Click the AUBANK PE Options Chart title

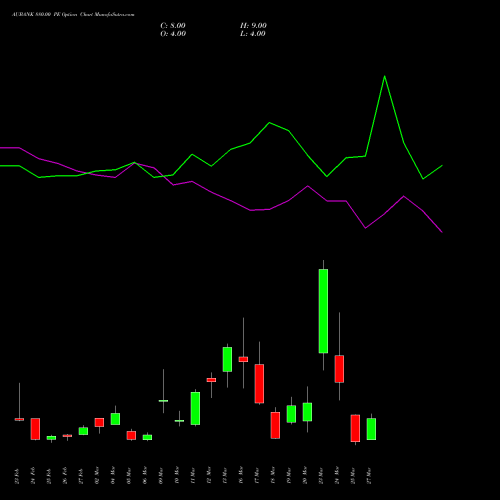coord(73,15)
